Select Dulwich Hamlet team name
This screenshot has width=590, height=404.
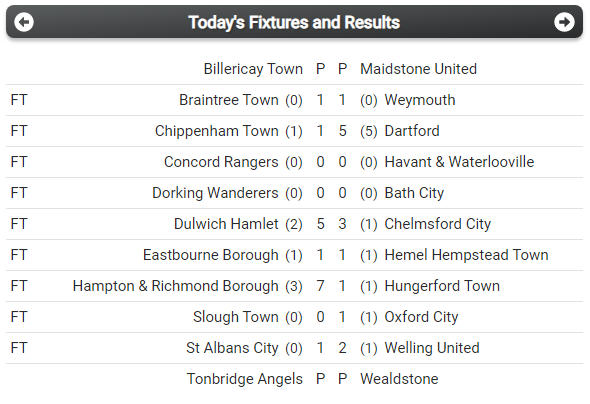(226, 224)
